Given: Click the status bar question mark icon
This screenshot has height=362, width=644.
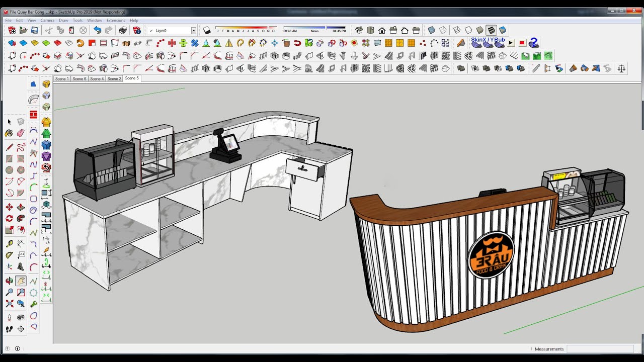Looking at the screenshot, I should [7, 348].
